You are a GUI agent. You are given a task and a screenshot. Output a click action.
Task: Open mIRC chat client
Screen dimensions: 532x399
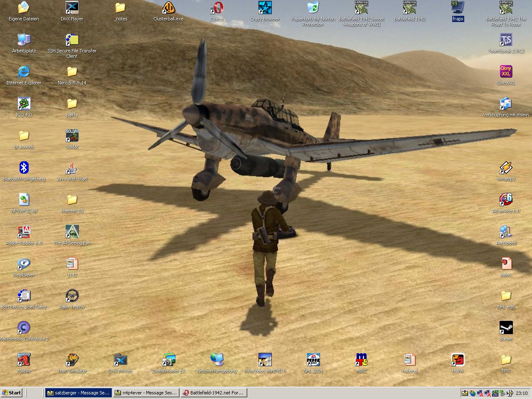pyautogui.click(x=361, y=363)
